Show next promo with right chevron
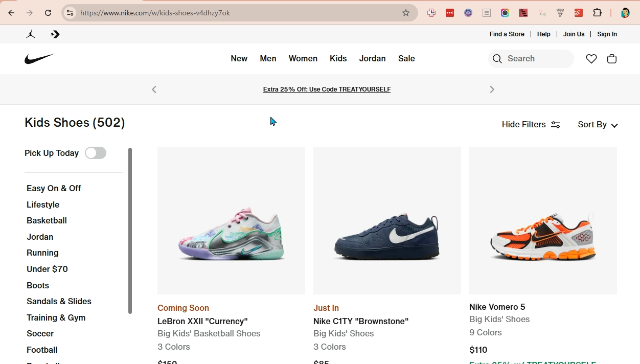 492,89
